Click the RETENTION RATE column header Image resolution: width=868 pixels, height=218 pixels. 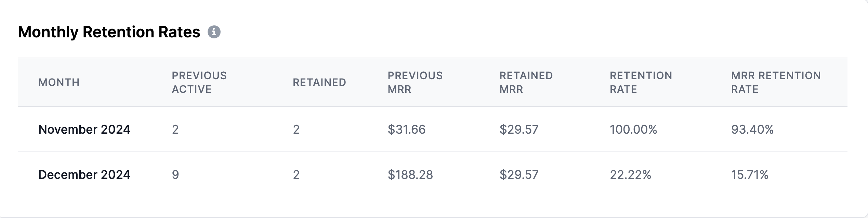click(641, 82)
